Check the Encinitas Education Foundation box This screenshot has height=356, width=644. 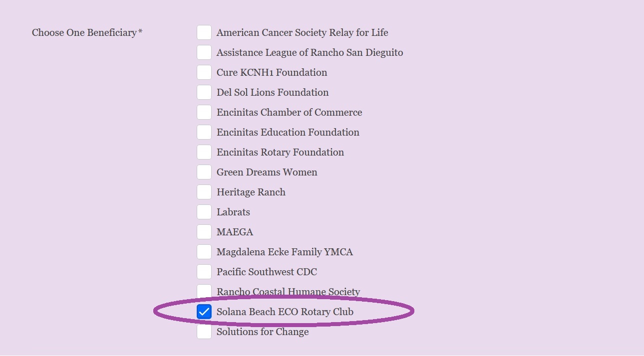[x=204, y=132]
